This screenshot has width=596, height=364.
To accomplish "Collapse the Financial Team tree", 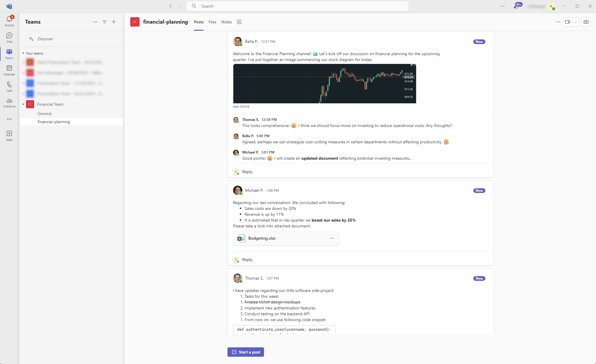I will pyautogui.click(x=23, y=104).
